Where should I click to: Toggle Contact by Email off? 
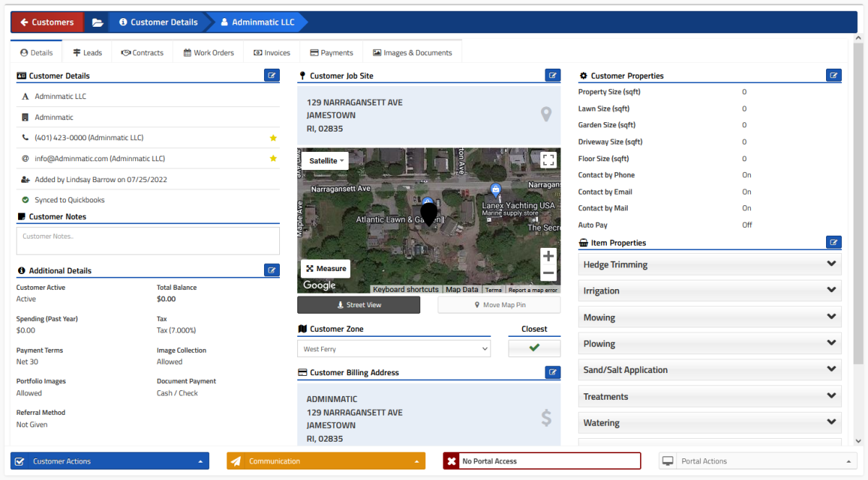[x=746, y=192]
